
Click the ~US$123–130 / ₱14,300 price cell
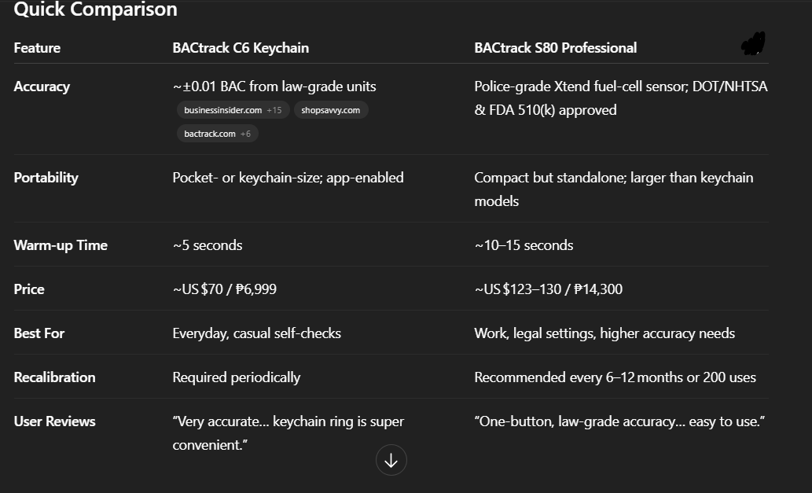[x=548, y=289]
